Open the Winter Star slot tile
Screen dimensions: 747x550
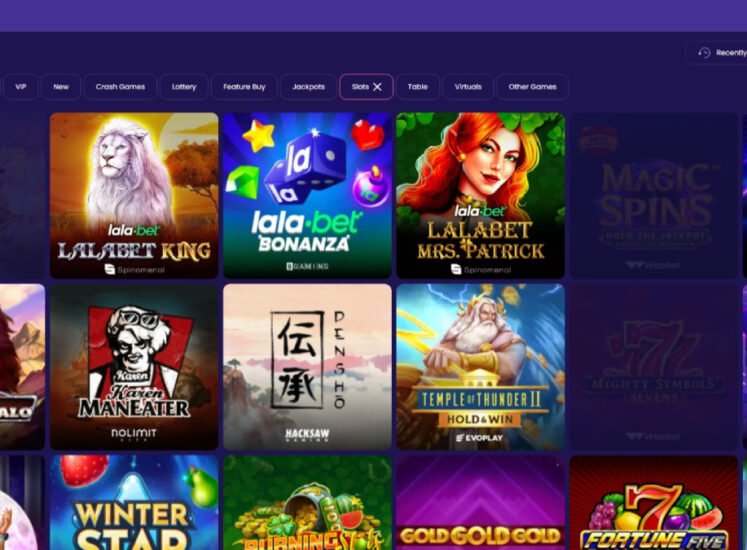click(x=134, y=502)
